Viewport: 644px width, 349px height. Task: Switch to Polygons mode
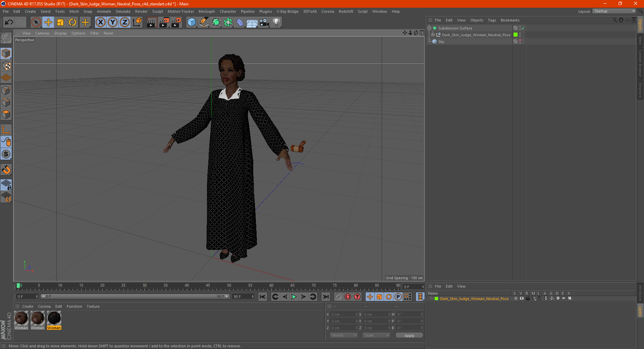[x=6, y=114]
